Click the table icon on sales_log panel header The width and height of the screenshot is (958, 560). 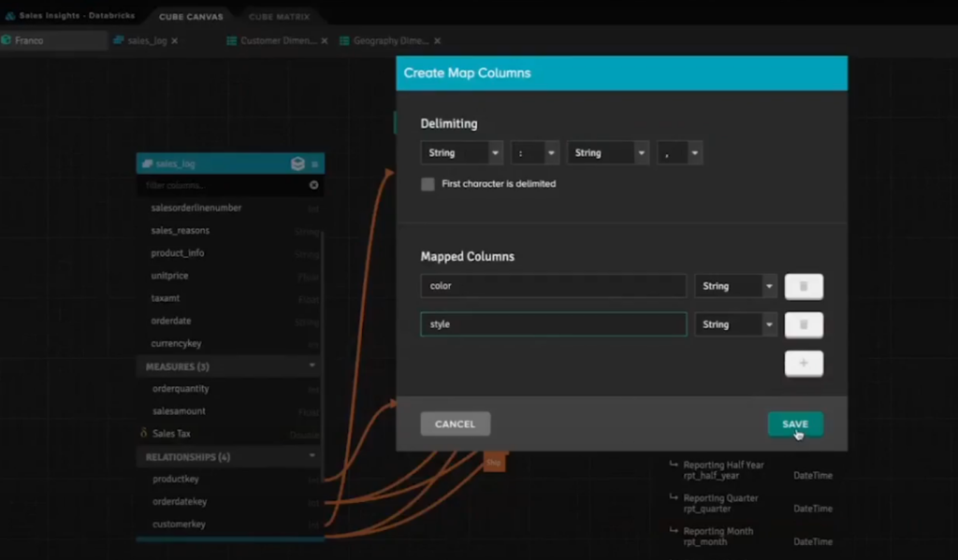tap(147, 162)
